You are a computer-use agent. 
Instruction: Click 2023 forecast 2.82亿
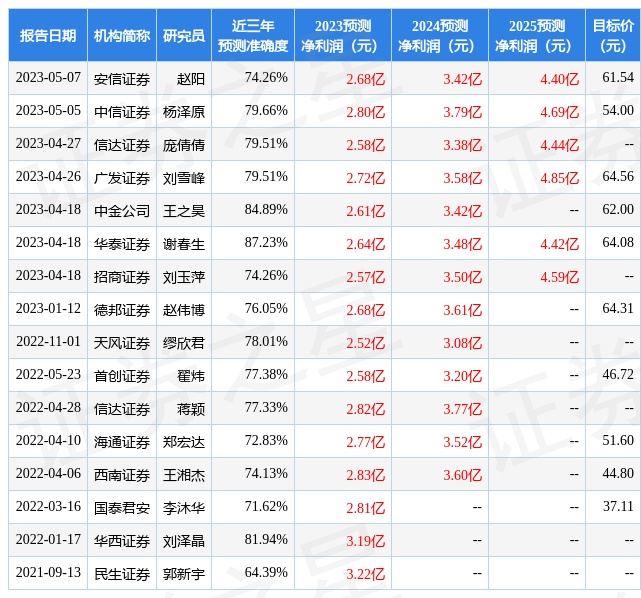(366, 410)
